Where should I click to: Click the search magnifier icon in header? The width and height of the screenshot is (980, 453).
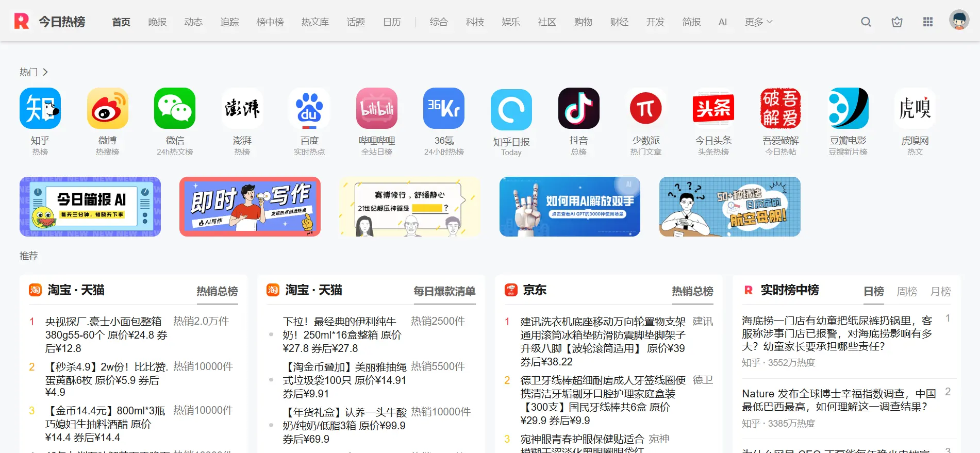[866, 22]
